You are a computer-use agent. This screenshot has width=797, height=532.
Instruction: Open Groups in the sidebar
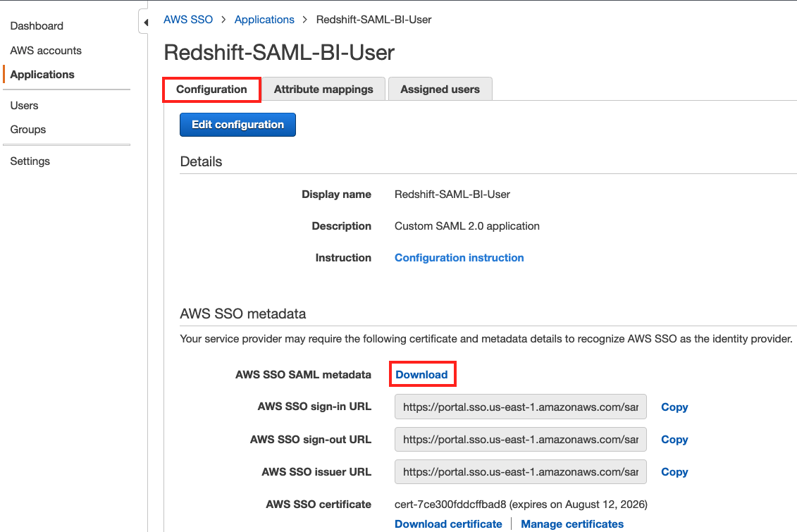[28, 130]
